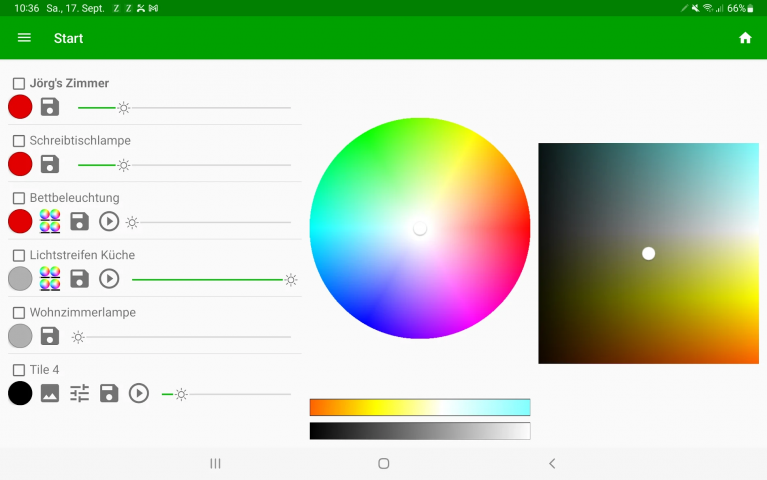
Task: Open the hamburger navigation menu
Action: (25, 38)
